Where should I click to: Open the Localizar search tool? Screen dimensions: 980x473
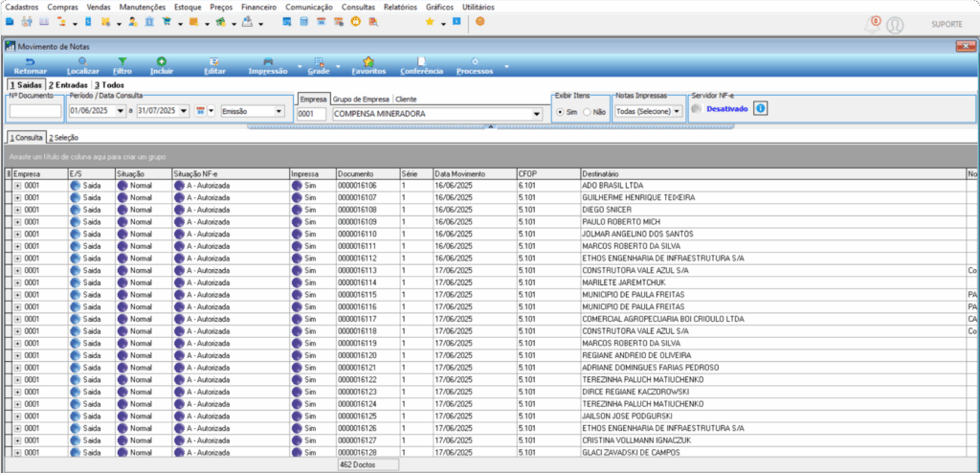(x=82, y=61)
